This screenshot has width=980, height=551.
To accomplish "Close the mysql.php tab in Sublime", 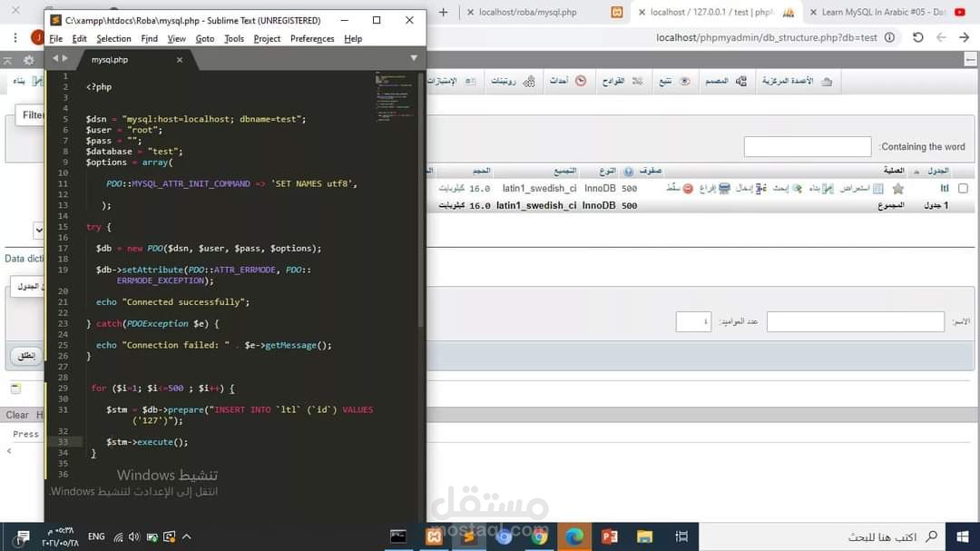I will click(x=180, y=60).
